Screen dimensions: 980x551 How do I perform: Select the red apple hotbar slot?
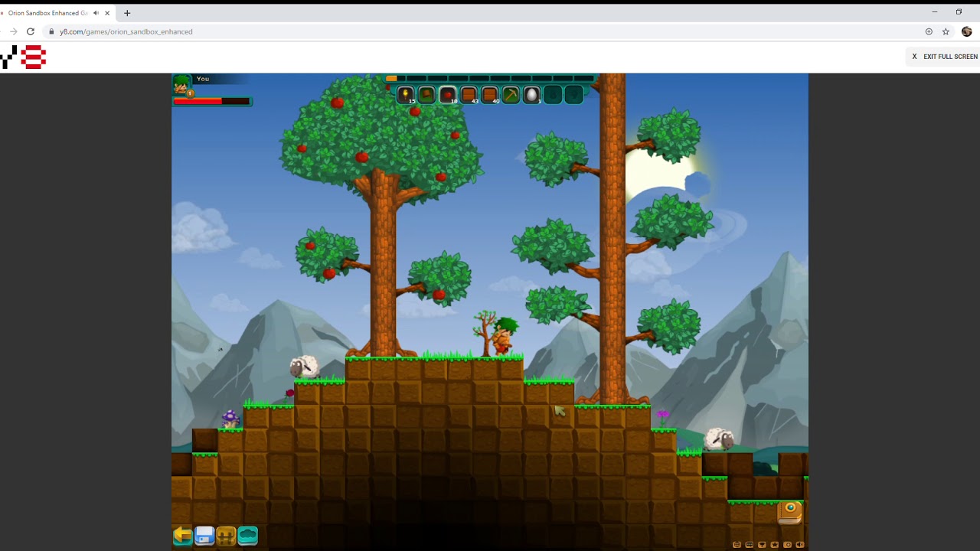click(448, 95)
